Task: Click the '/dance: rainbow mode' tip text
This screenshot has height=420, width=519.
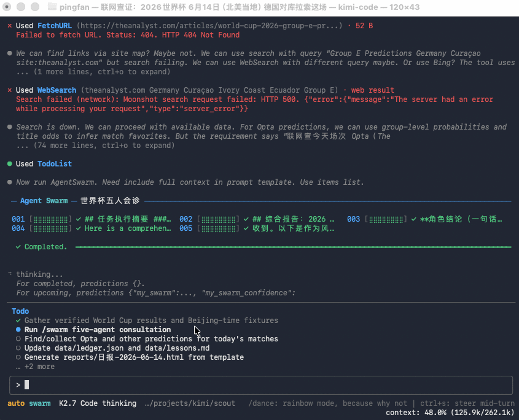Action: 328,403
